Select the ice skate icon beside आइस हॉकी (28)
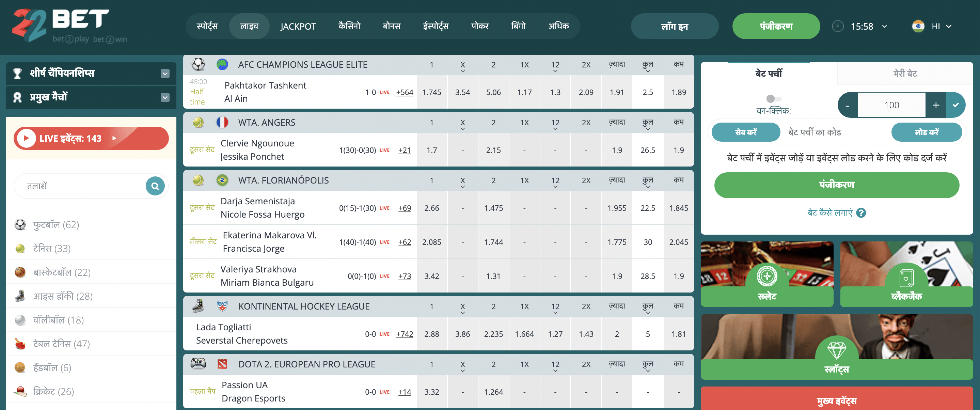The width and height of the screenshot is (980, 410). [20, 296]
